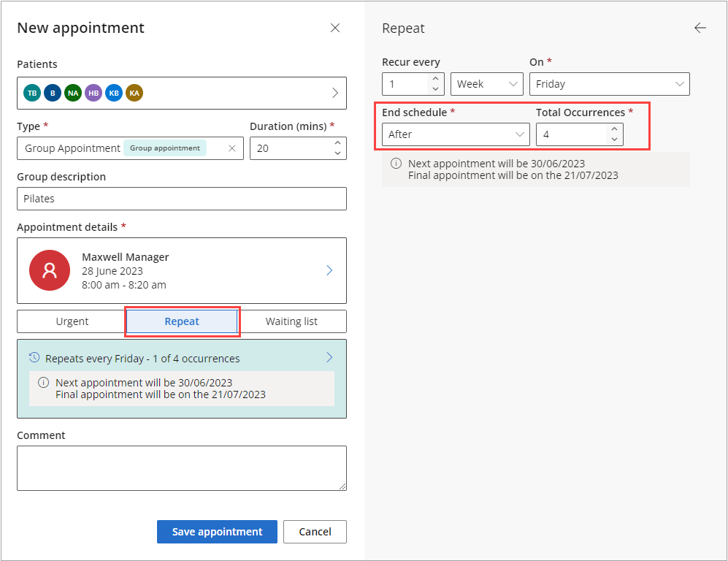Select 'Maxwell Manager' name text
This screenshot has height=561, width=728.
point(126,257)
